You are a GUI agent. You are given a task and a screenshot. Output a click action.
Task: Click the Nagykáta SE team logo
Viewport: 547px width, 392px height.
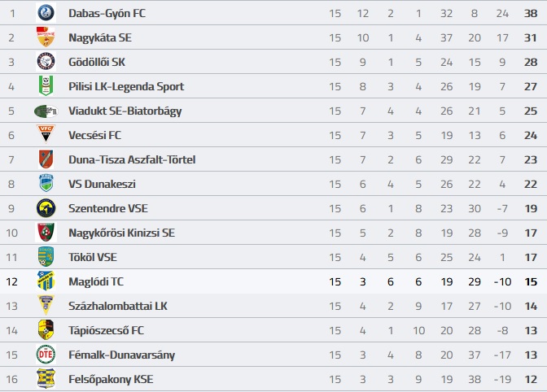click(x=46, y=37)
